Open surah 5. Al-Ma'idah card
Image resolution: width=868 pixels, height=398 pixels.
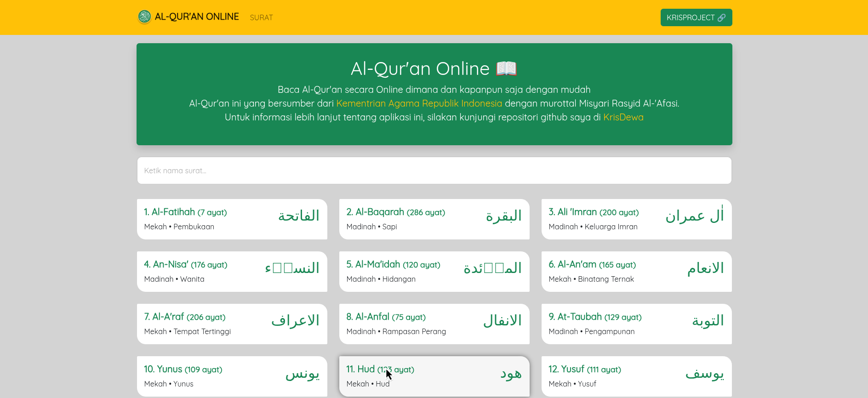434,272
